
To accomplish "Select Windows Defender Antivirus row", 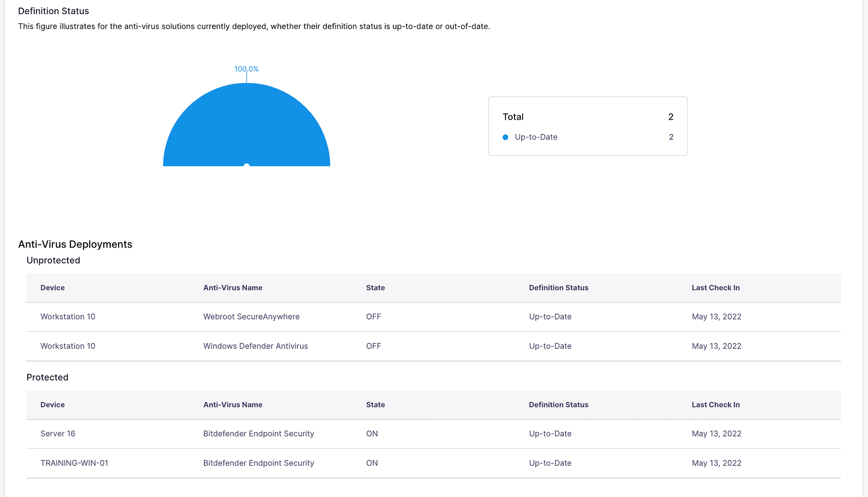I will [255, 346].
